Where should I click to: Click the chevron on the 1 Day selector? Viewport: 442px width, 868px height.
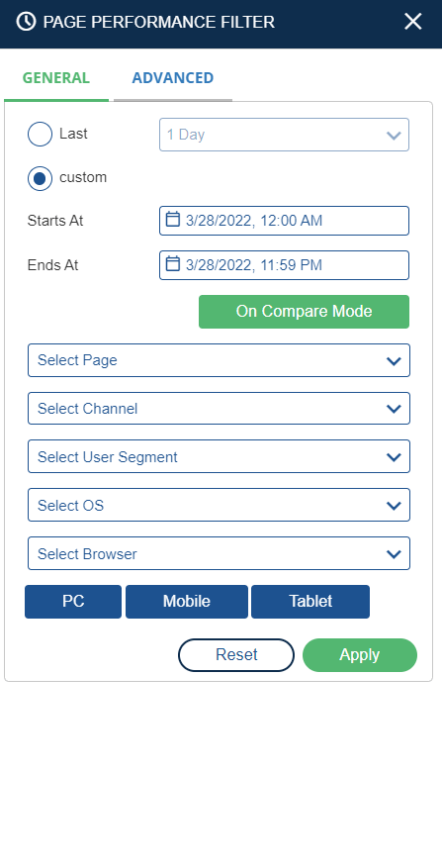click(394, 135)
